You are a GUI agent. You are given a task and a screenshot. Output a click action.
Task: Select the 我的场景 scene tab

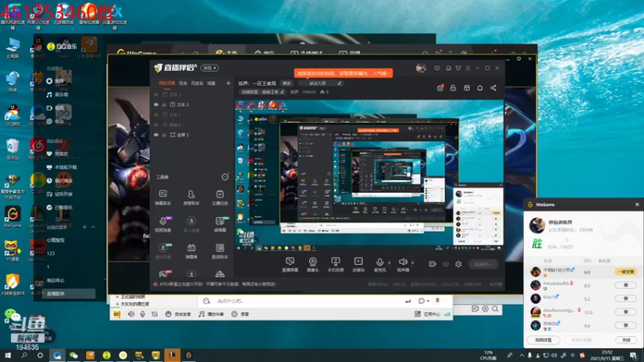tap(167, 84)
